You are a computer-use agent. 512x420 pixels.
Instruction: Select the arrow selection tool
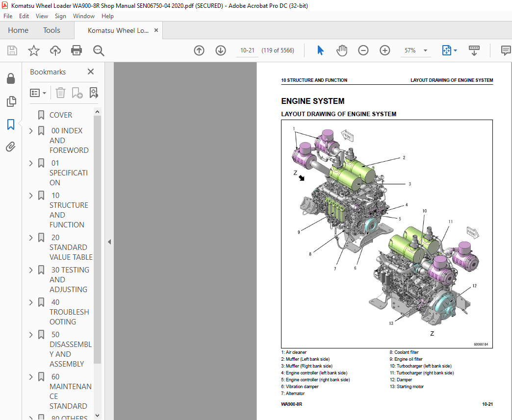320,50
